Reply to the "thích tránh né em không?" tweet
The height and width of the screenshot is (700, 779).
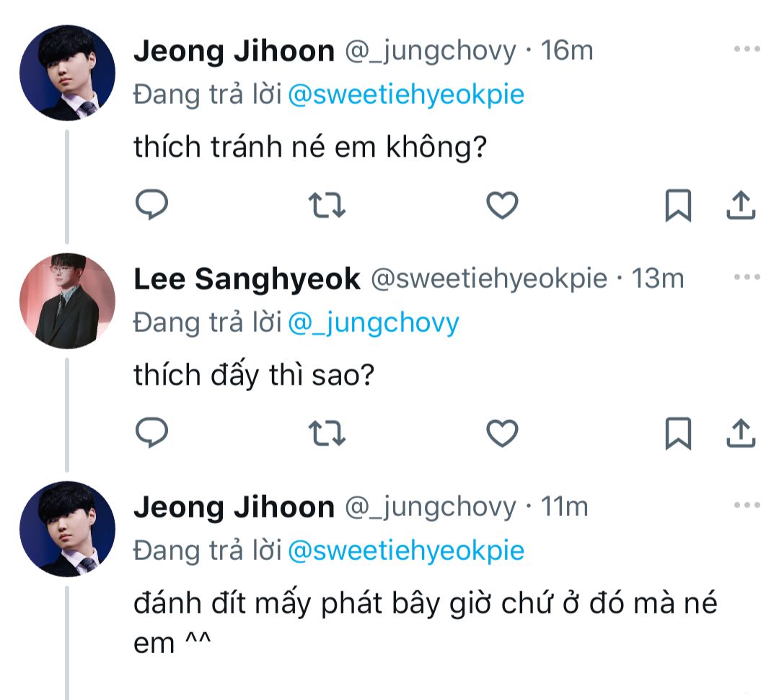[152, 206]
